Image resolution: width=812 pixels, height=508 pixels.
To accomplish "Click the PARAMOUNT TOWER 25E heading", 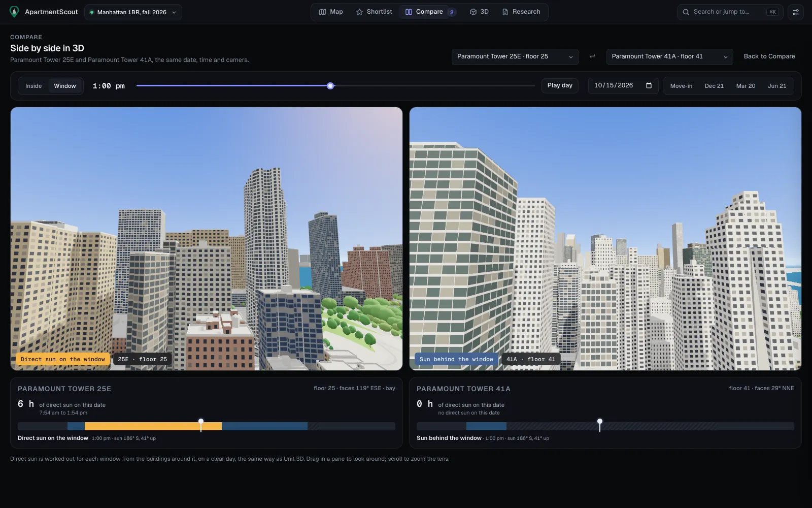I will tap(64, 389).
